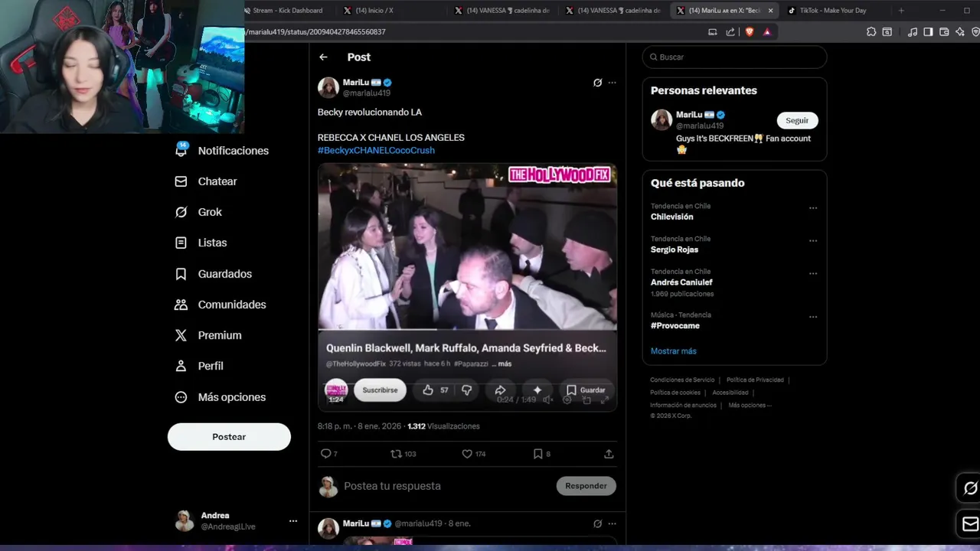Open a new browser tab with plus
The height and width of the screenshot is (551, 980).
(901, 11)
